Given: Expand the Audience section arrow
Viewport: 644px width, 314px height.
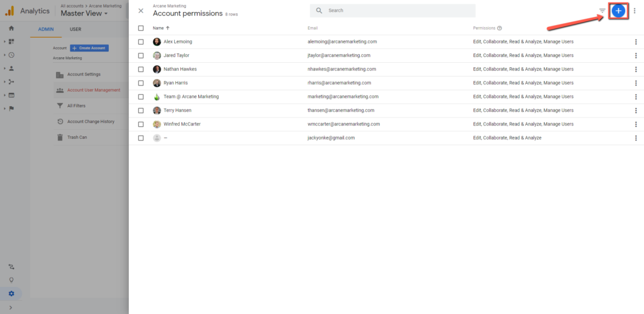Looking at the screenshot, I should point(4,68).
